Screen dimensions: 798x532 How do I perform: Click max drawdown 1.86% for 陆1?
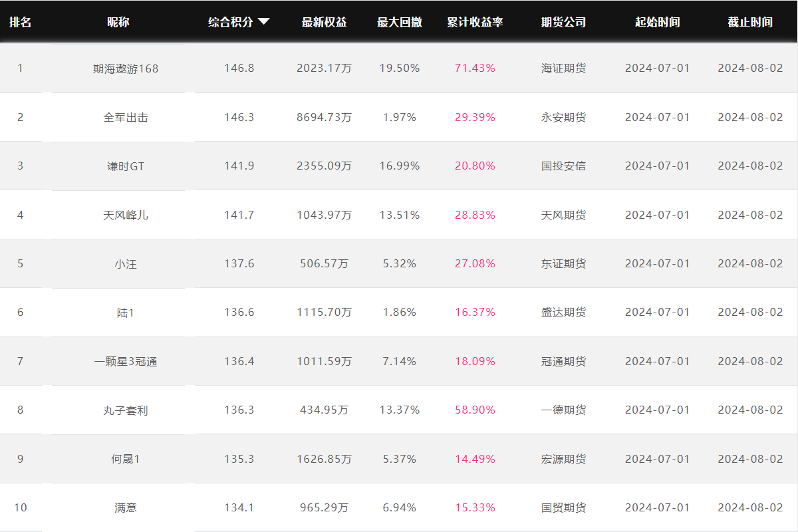[400, 312]
